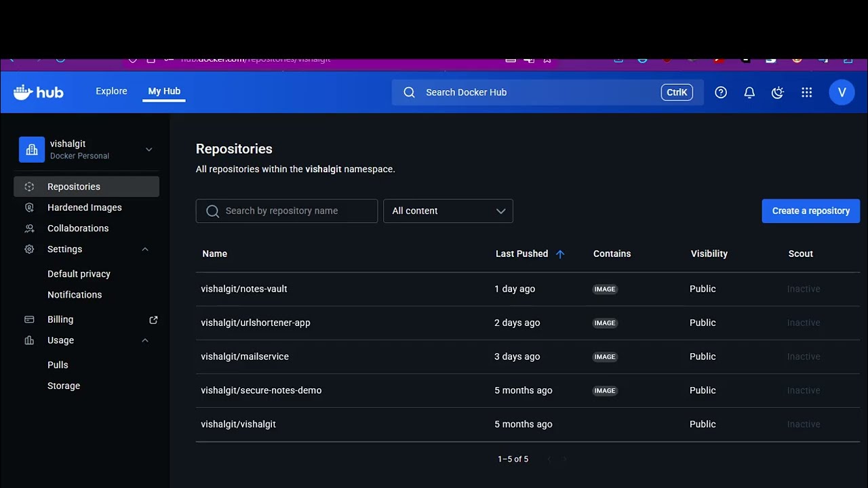Click the IMAGE badge for secure-notes-demo
The height and width of the screenshot is (488, 868).
point(605,390)
